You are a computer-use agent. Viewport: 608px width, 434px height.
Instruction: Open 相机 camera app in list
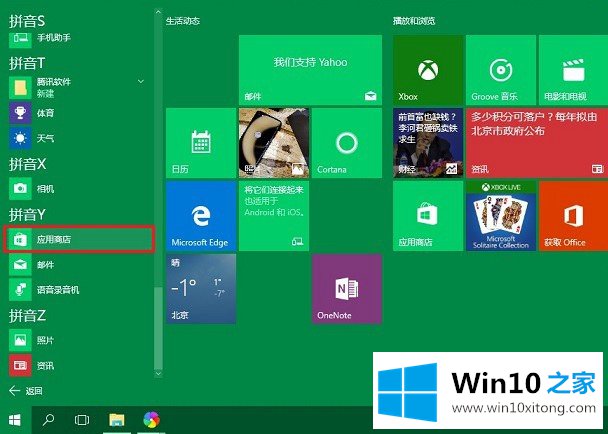click(78, 189)
